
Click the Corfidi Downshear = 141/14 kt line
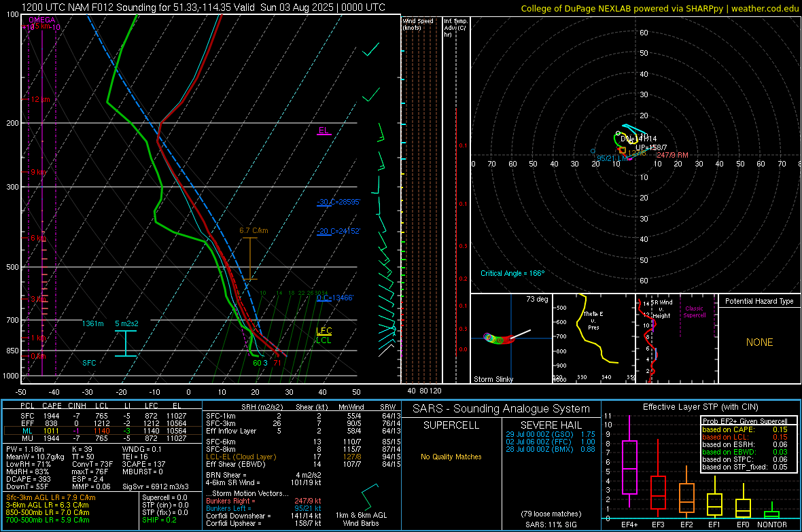click(x=264, y=516)
